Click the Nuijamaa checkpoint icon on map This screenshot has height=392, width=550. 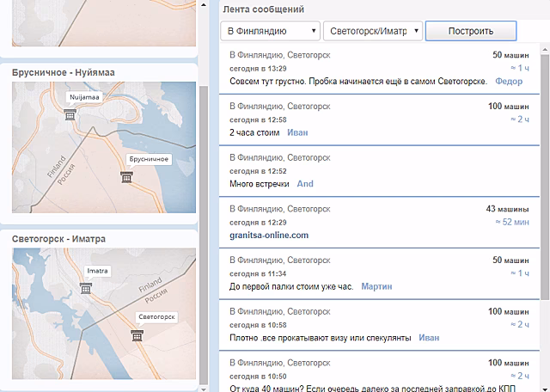pos(70,114)
